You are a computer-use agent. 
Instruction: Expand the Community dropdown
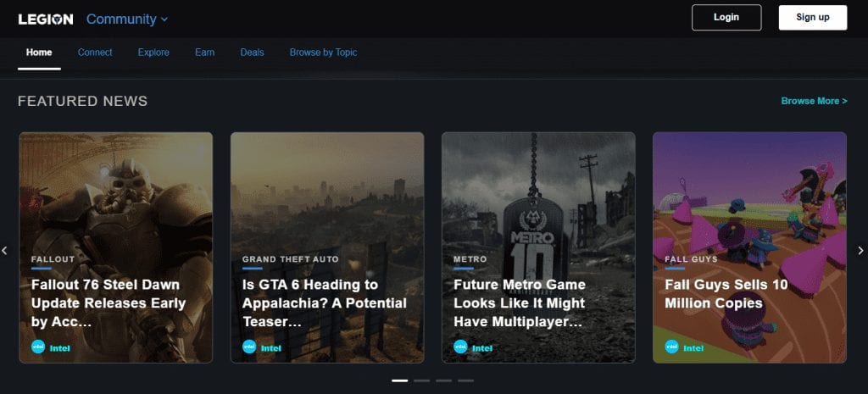(x=127, y=19)
